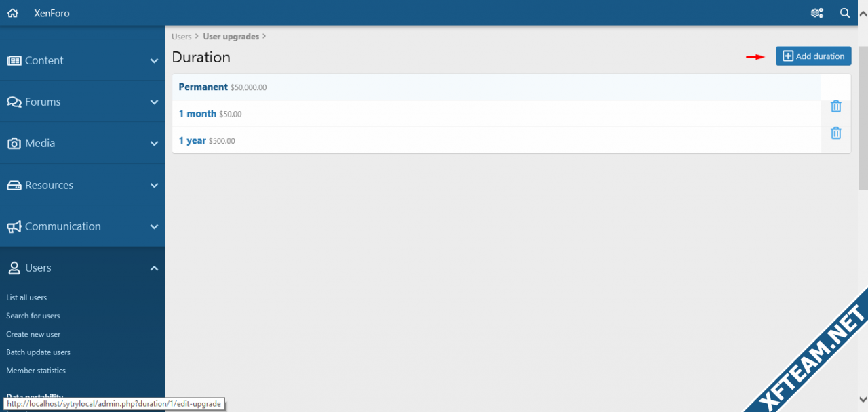Open Batch update users
Viewport: 868px width, 412px height.
pyautogui.click(x=39, y=352)
